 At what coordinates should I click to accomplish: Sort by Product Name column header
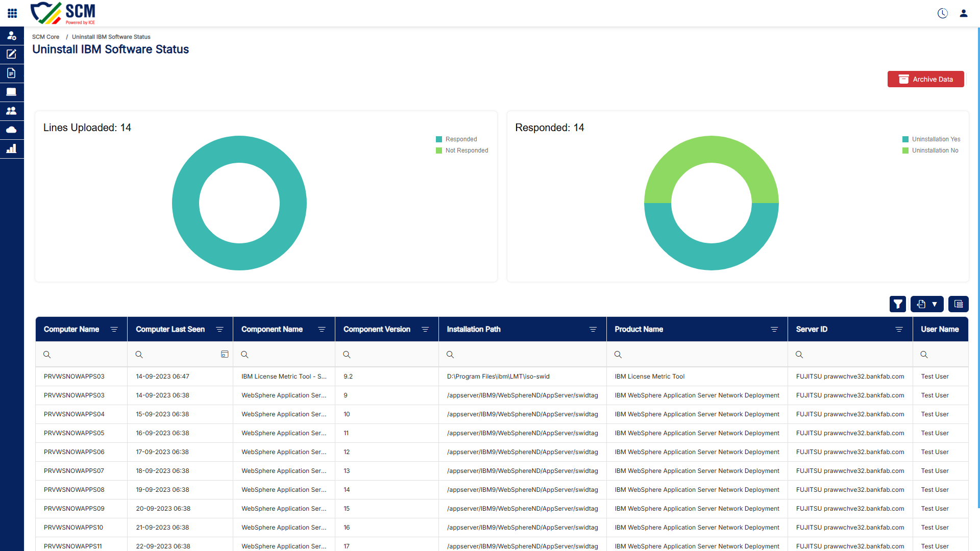(x=639, y=330)
